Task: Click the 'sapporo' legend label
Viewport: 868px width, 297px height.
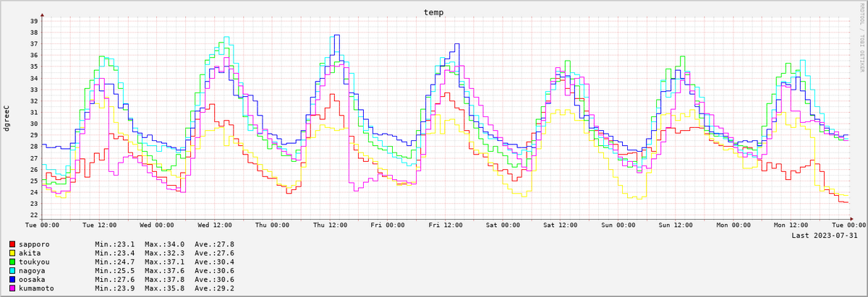Action: click(34, 244)
